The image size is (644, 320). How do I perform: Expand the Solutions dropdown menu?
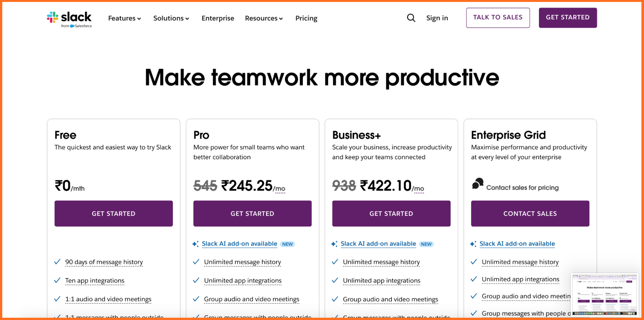tap(171, 18)
